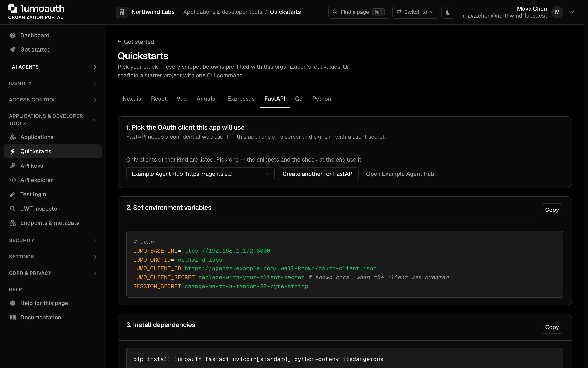
Task: Open the Express.js tab
Action: click(241, 99)
